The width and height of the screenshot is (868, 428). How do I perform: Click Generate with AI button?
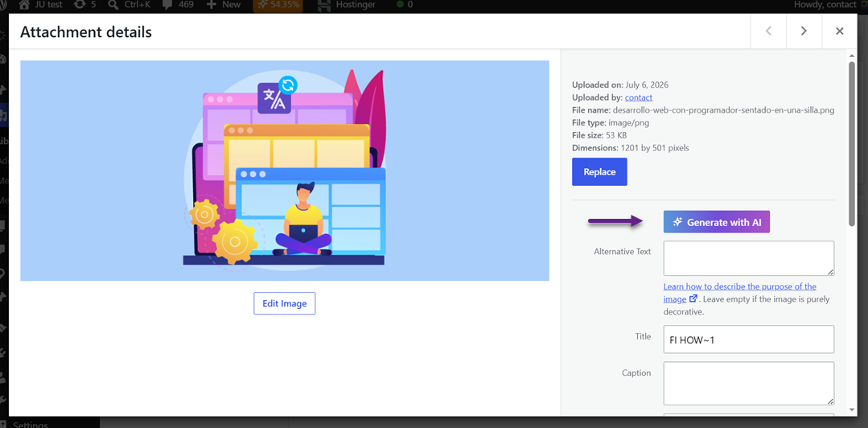tap(717, 222)
